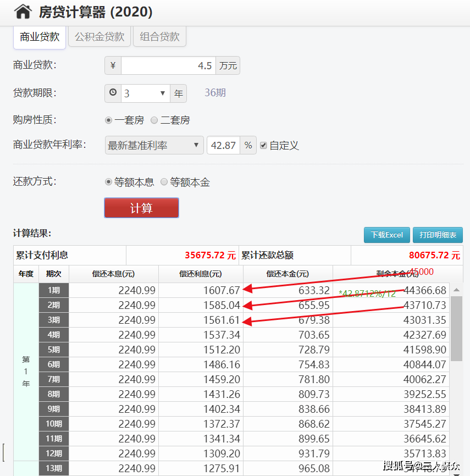Click the clock icon next to the loan term
The width and height of the screenshot is (470, 476).
click(113, 93)
